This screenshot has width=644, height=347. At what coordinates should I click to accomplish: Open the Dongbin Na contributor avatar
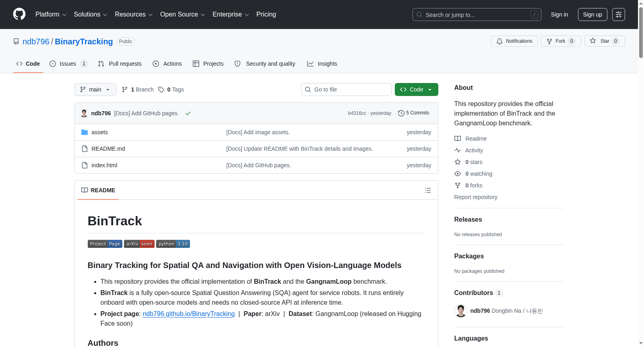(461, 311)
